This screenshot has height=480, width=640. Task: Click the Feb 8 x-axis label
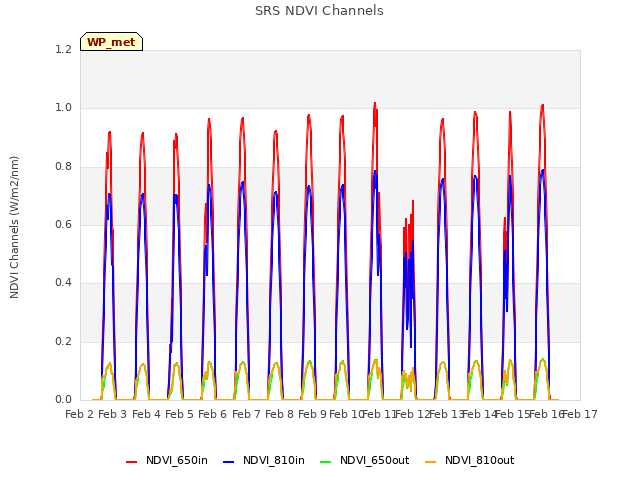coord(279,414)
